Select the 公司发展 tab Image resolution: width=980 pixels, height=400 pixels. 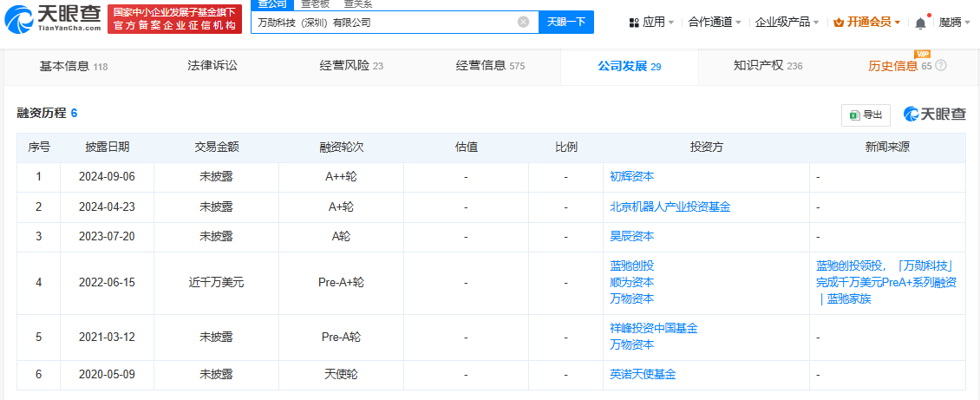pyautogui.click(x=629, y=66)
